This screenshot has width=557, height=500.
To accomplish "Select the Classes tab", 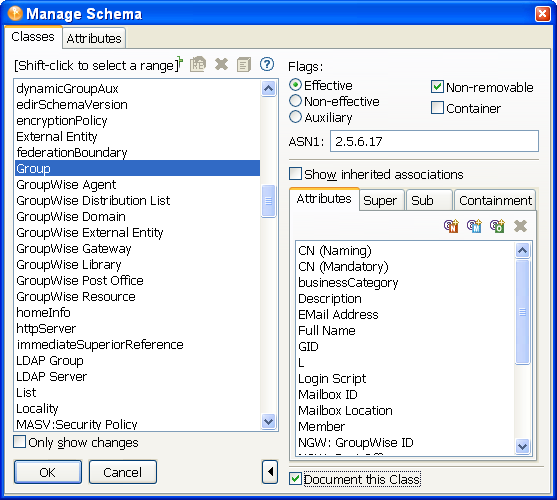I will [x=33, y=37].
